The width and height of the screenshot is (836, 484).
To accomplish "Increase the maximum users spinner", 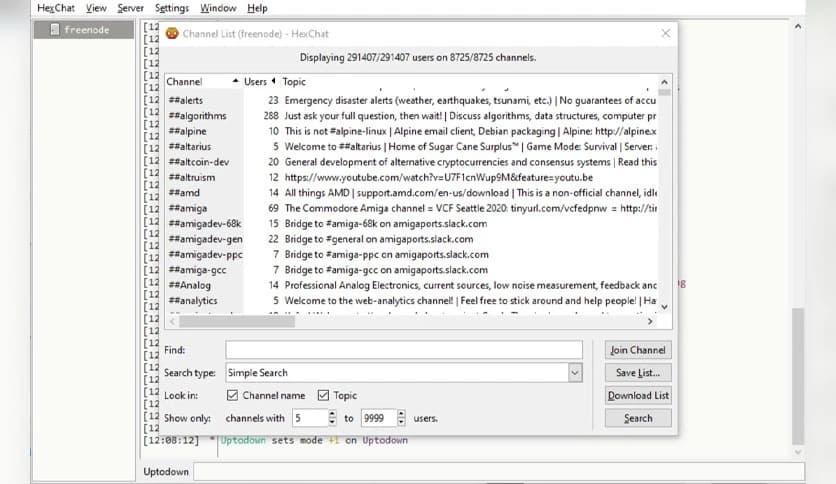I will coord(401,414).
